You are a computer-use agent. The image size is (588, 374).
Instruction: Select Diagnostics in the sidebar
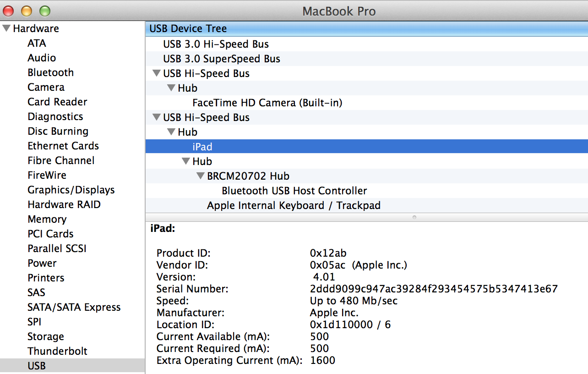pos(55,116)
